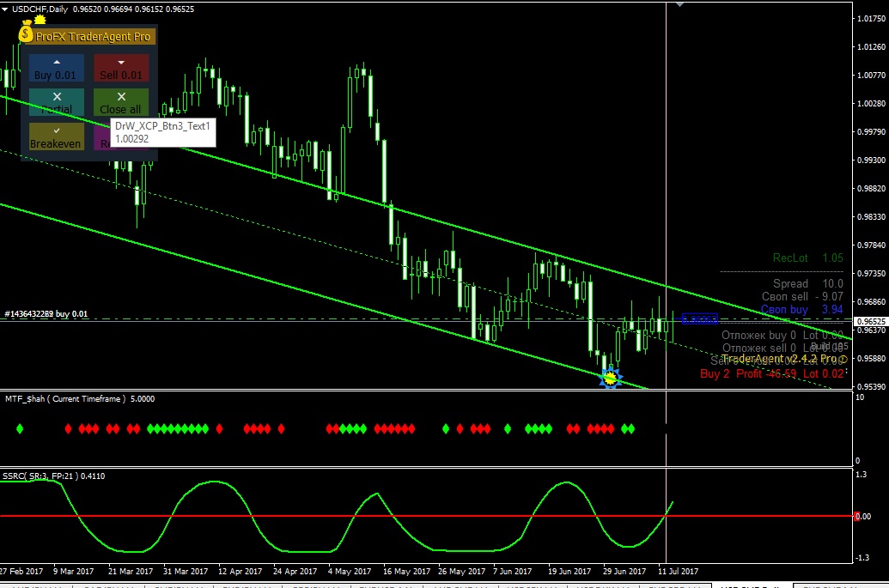Click the 9 Mar 2017 date label
889x588 pixels.
pos(73,571)
